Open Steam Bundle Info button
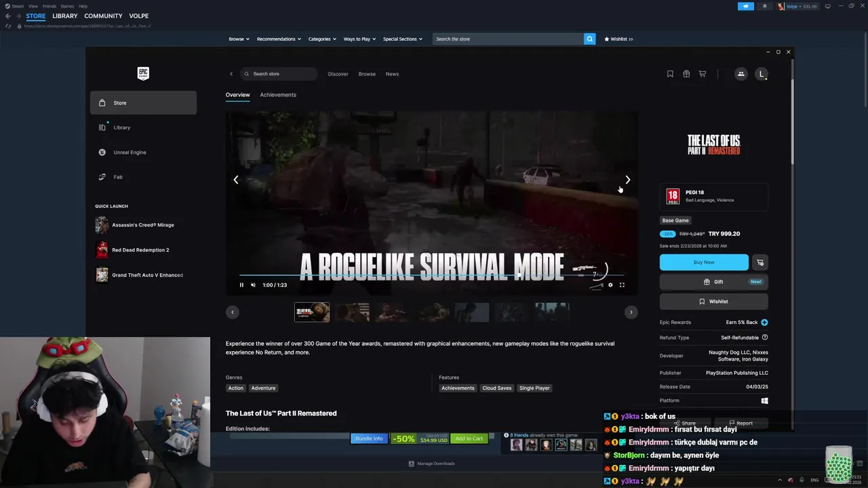The height and width of the screenshot is (488, 868). [369, 439]
